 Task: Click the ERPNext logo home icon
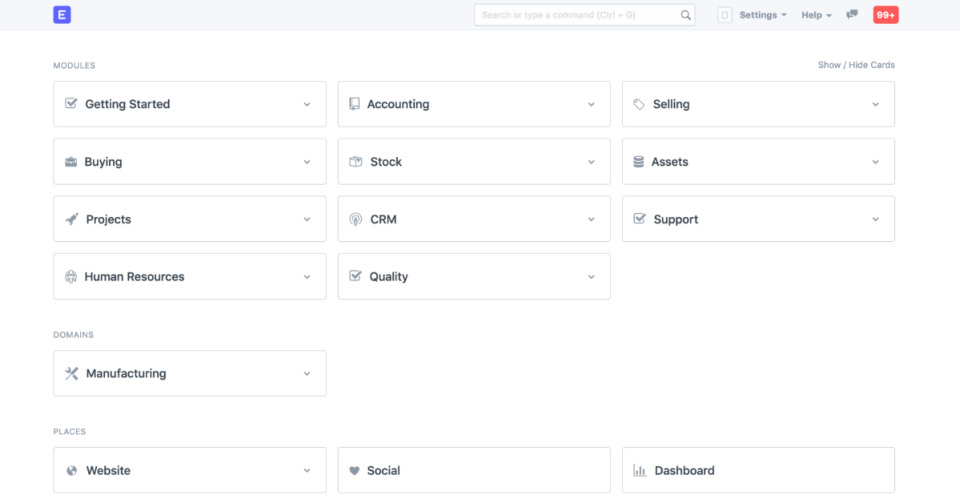(x=63, y=15)
